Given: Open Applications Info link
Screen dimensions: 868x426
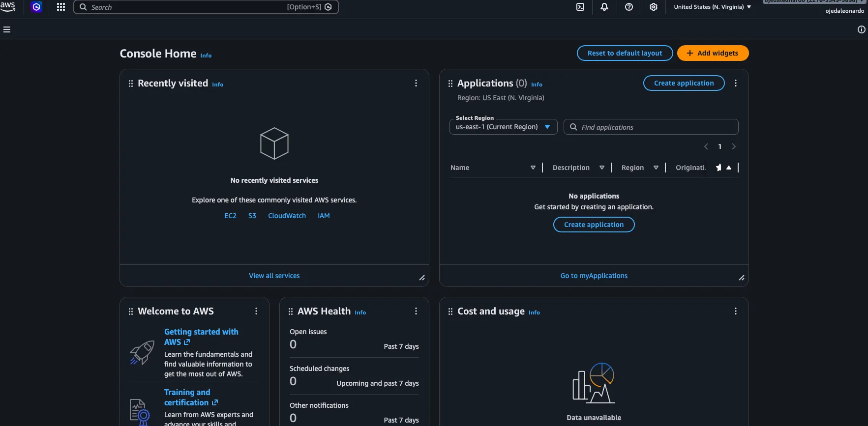Looking at the screenshot, I should click(x=537, y=85).
